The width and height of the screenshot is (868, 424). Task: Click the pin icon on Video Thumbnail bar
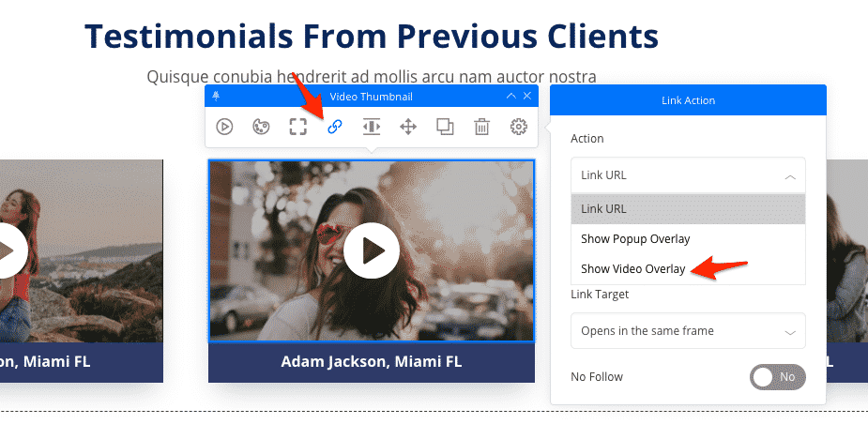pos(217,97)
